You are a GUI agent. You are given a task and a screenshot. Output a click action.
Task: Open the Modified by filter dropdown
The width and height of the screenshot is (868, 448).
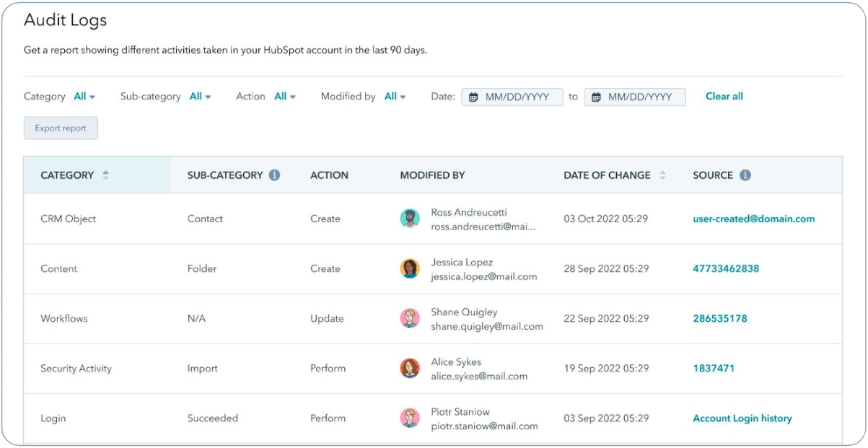tap(395, 97)
